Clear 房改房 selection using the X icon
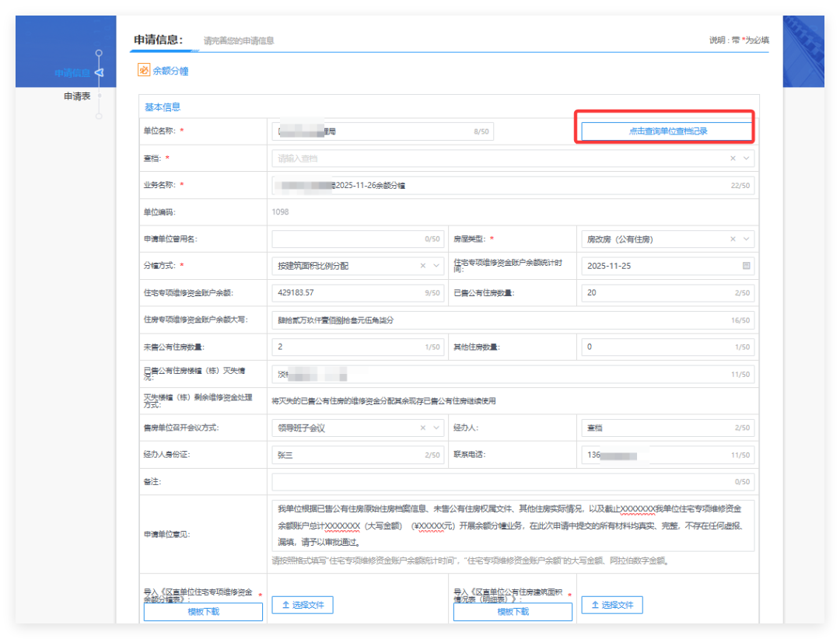 (733, 239)
